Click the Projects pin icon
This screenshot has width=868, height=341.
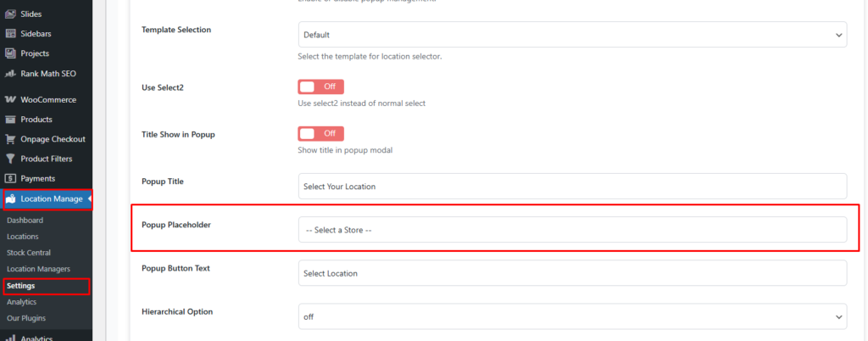point(10,53)
